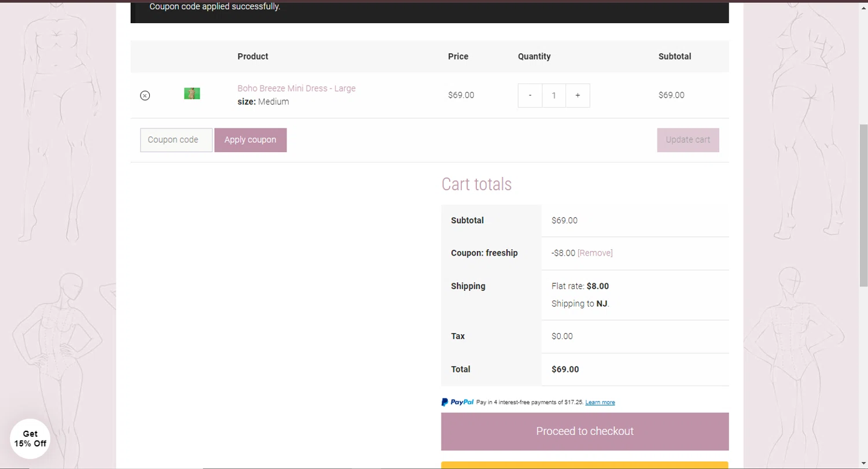The height and width of the screenshot is (469, 868).
Task: Open the Get 15% Off bubble
Action: (30, 439)
